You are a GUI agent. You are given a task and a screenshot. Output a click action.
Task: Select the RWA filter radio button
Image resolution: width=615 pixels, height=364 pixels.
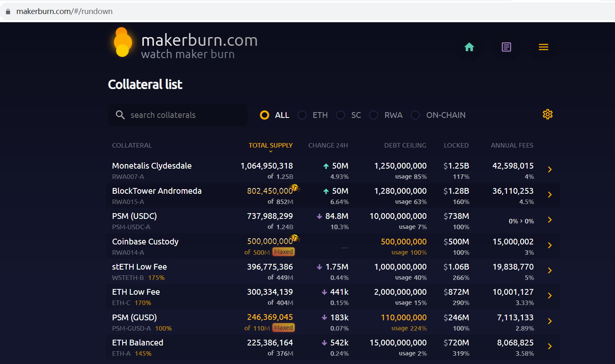point(374,115)
